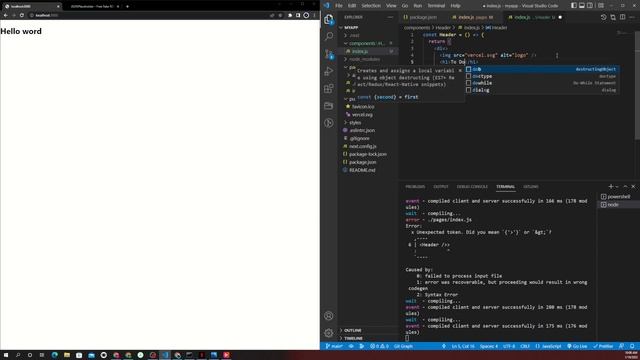This screenshot has width=640, height=360.
Task: Click Git Graph in the status bar
Action: [x=403, y=346]
